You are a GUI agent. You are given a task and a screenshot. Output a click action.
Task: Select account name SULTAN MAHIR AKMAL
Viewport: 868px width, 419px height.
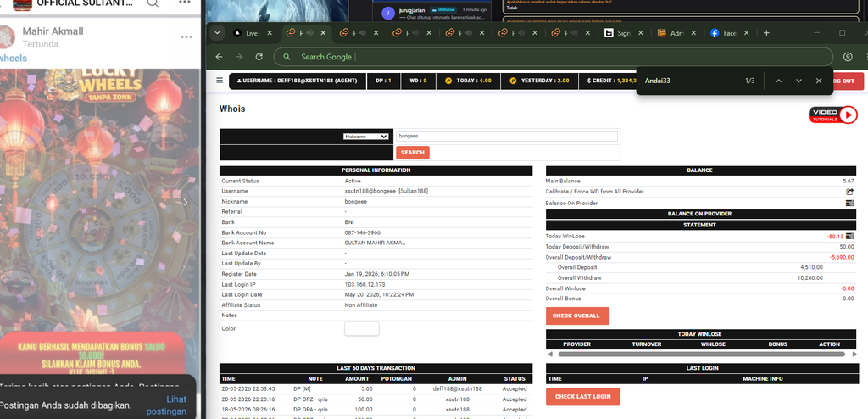375,243
